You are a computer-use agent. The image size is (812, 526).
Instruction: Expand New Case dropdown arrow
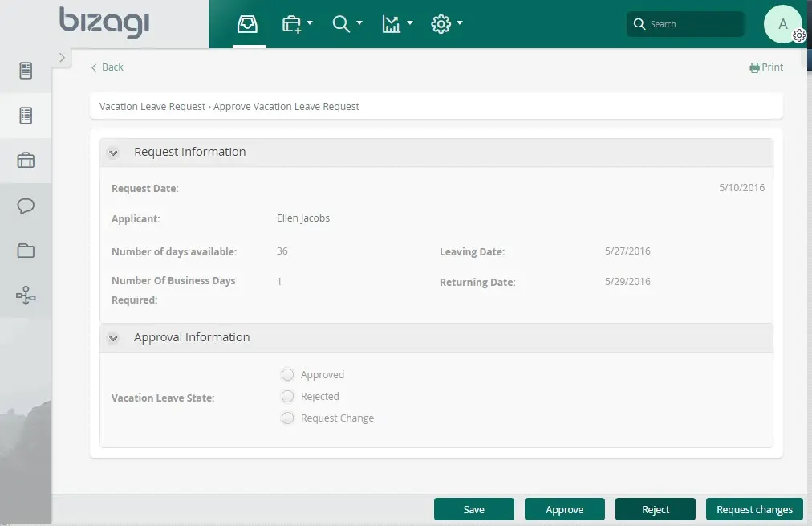click(310, 22)
